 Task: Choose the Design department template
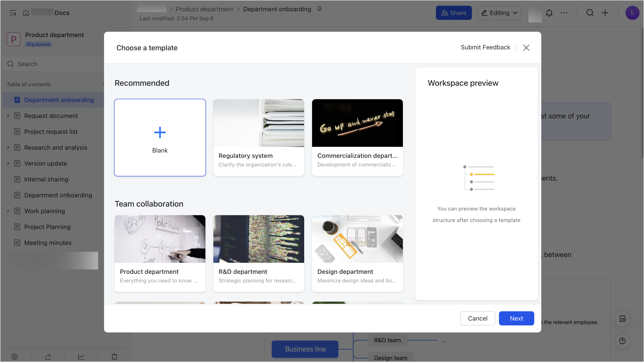pos(357,253)
